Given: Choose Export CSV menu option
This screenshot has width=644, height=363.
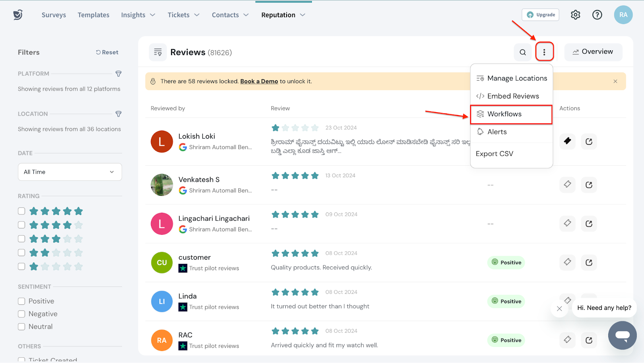Looking at the screenshot, I should tap(494, 154).
